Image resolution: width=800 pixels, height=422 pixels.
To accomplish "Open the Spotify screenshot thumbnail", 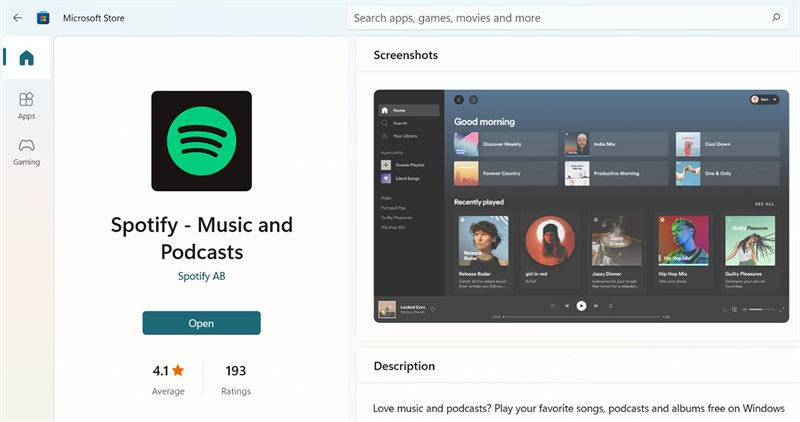I will (x=581, y=206).
